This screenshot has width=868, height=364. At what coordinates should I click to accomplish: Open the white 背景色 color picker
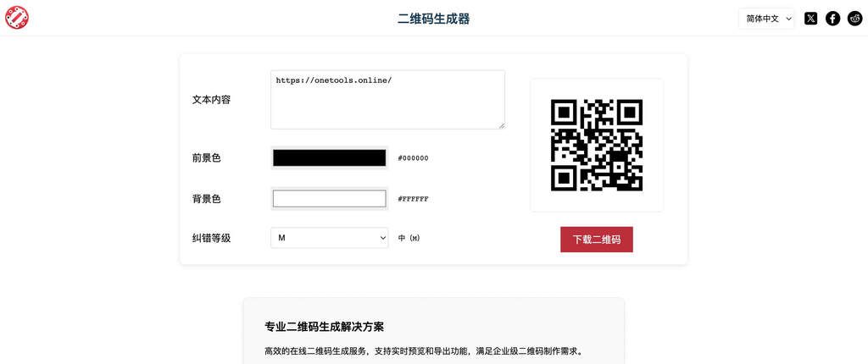click(330, 199)
